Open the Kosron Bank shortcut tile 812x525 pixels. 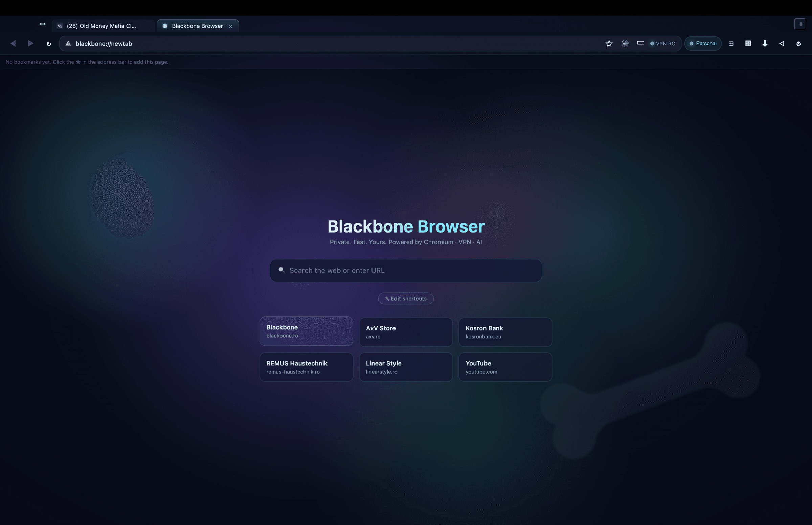[505, 332]
